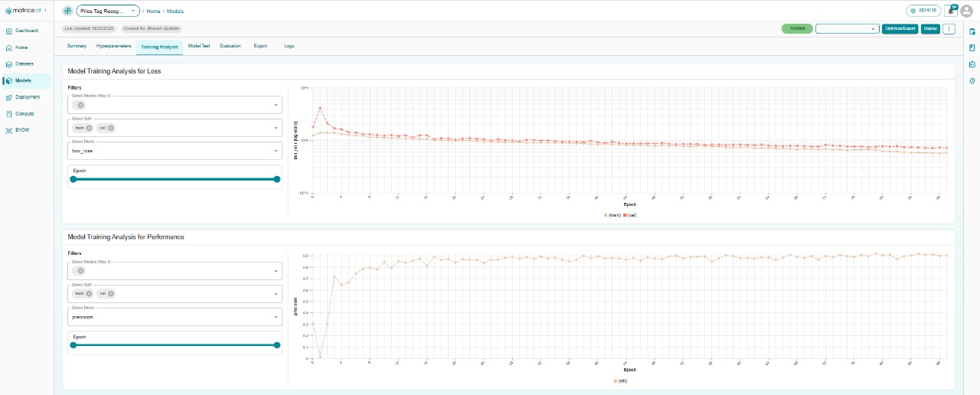Click the left handle of Performance Epoch slider

(x=73, y=345)
